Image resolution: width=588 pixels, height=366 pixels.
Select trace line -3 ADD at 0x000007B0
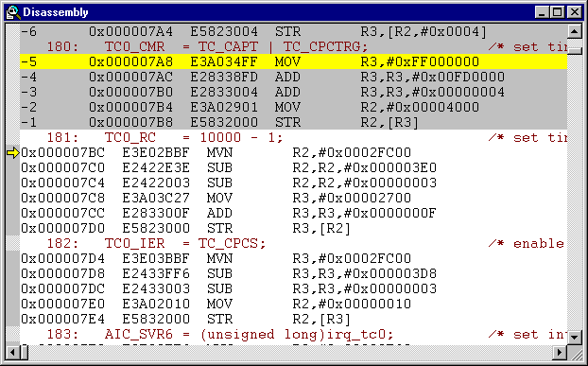point(293,93)
